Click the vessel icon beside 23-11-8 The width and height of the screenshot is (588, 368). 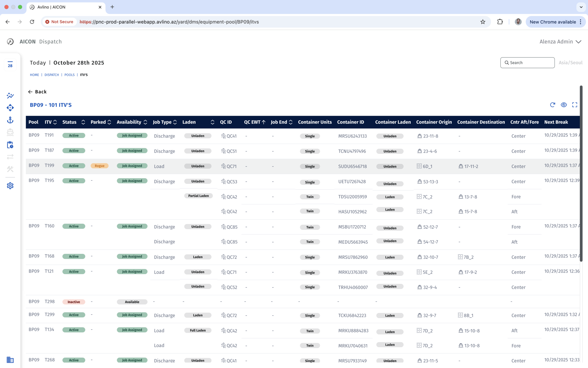[x=419, y=136]
